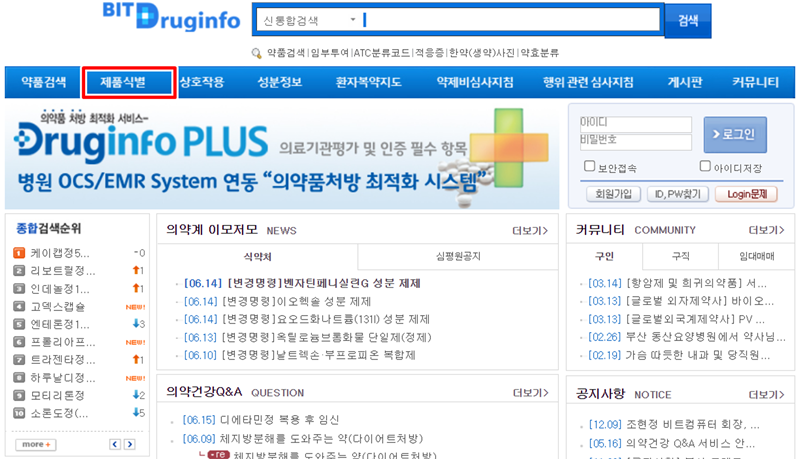This screenshot has width=800, height=459.
Task: Select ranked drug 케이캡정5
Action: [60, 253]
